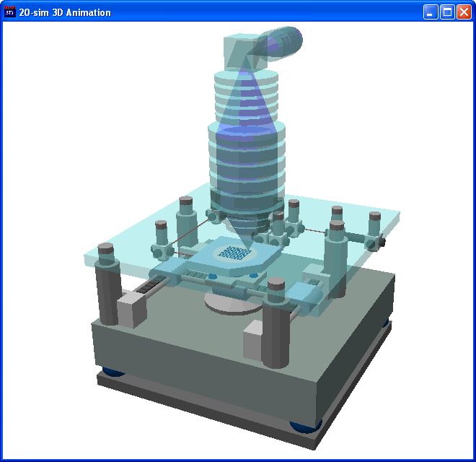Click the 20-sim 3D Animation title text

coord(65,12)
